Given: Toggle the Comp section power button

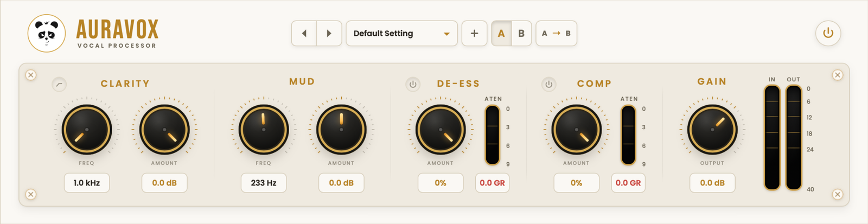Looking at the screenshot, I should click(x=548, y=84).
